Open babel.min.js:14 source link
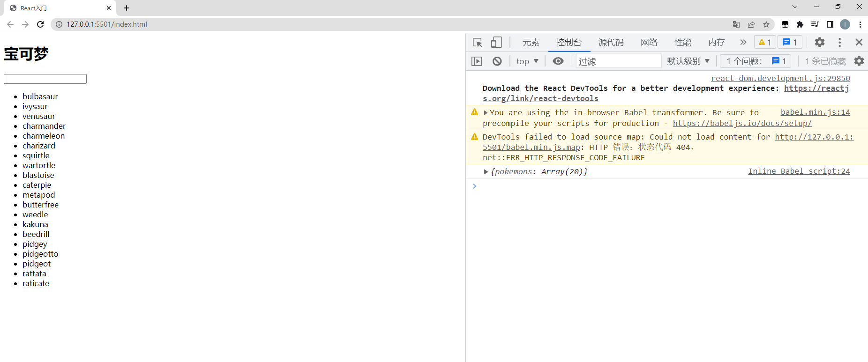868x362 pixels. [815, 112]
